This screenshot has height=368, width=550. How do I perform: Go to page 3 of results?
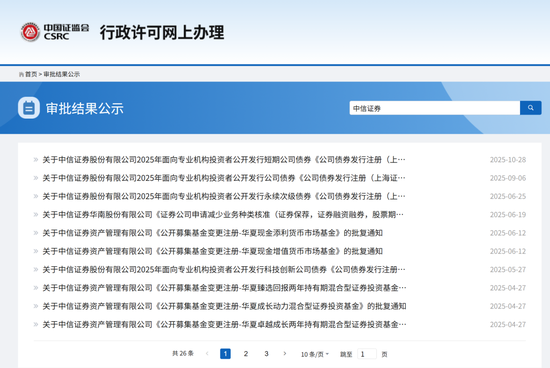[267, 354]
